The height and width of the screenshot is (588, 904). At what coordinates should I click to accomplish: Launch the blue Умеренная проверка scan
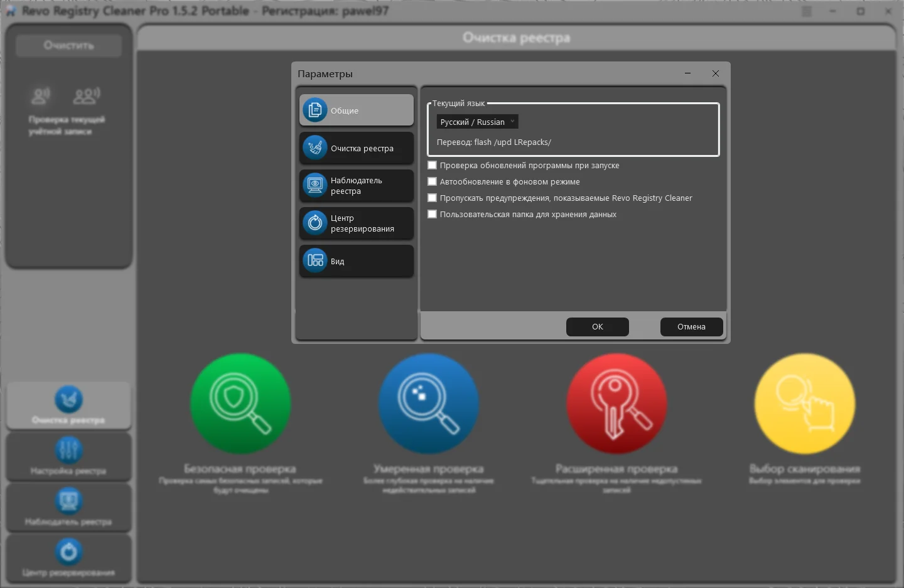coord(429,404)
